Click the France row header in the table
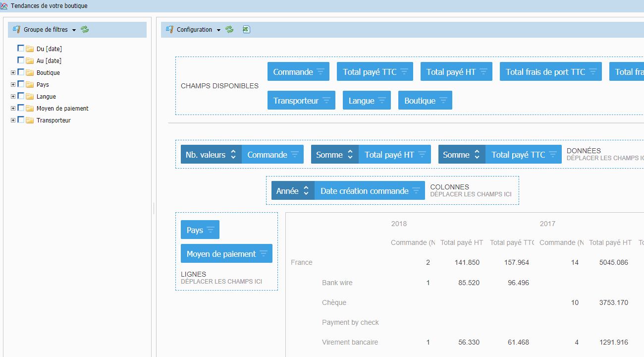The width and height of the screenshot is (644, 357). 302,262
